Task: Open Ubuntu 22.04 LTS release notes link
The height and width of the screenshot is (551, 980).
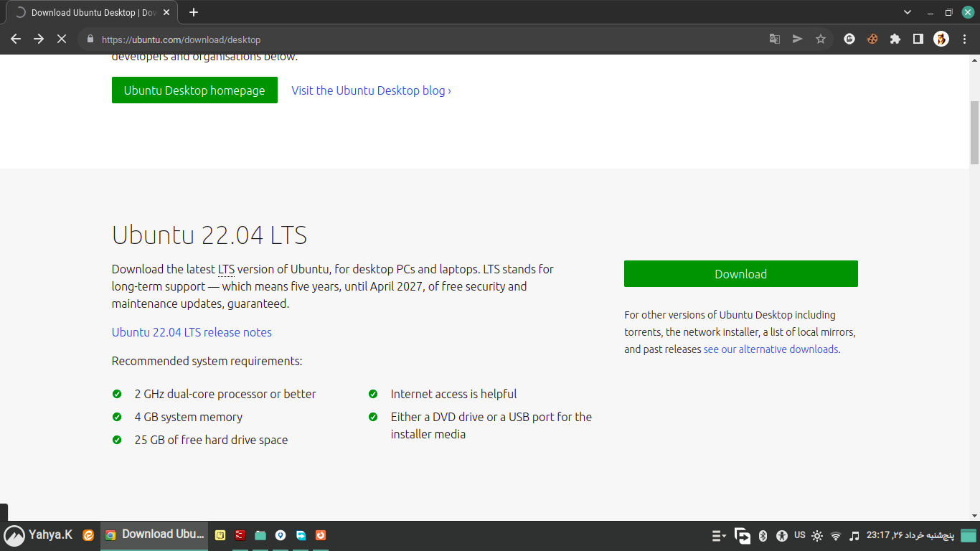Action: point(192,332)
